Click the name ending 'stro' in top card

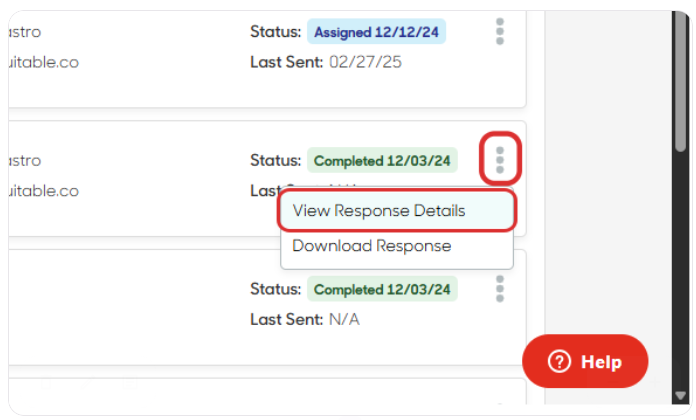pyautogui.click(x=25, y=32)
